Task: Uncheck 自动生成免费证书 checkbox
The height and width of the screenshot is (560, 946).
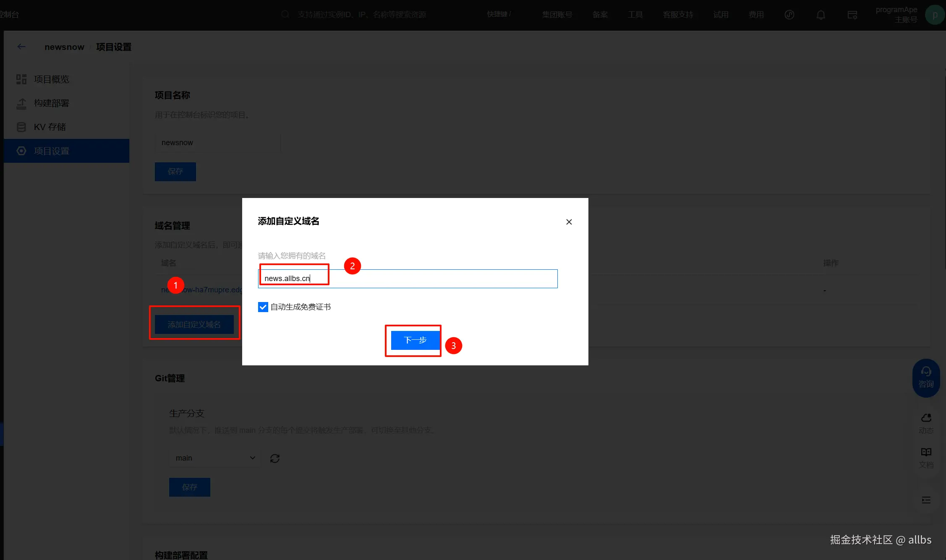Action: (x=263, y=307)
